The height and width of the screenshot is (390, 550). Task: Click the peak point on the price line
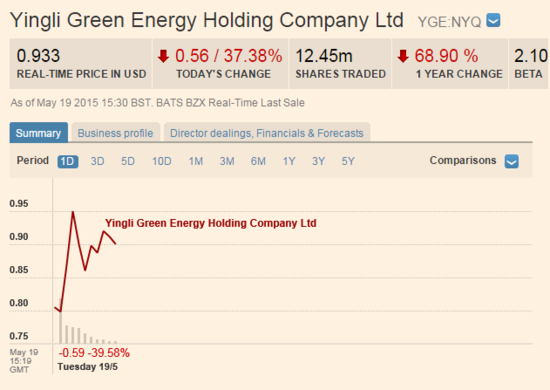coord(73,212)
